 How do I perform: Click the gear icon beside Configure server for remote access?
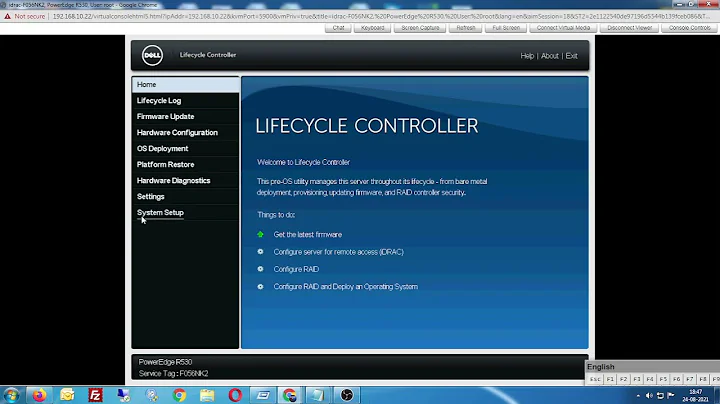coord(260,252)
